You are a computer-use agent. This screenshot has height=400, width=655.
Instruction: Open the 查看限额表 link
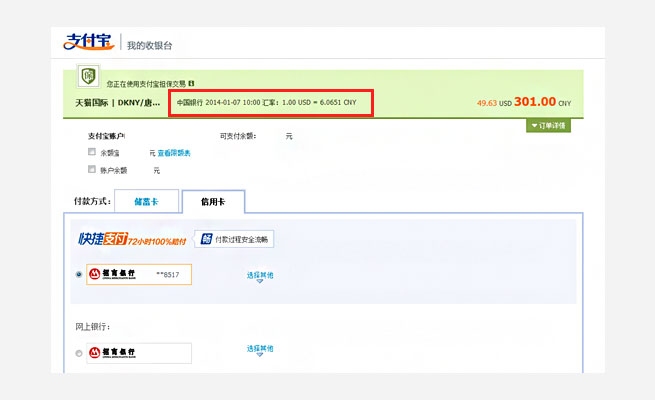[174, 153]
